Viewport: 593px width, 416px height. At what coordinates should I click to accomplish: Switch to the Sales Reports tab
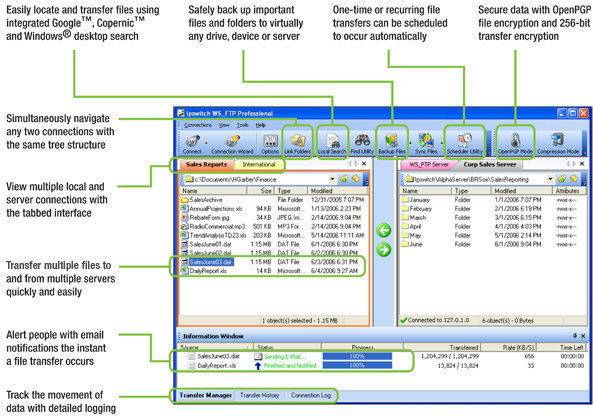tap(206, 165)
